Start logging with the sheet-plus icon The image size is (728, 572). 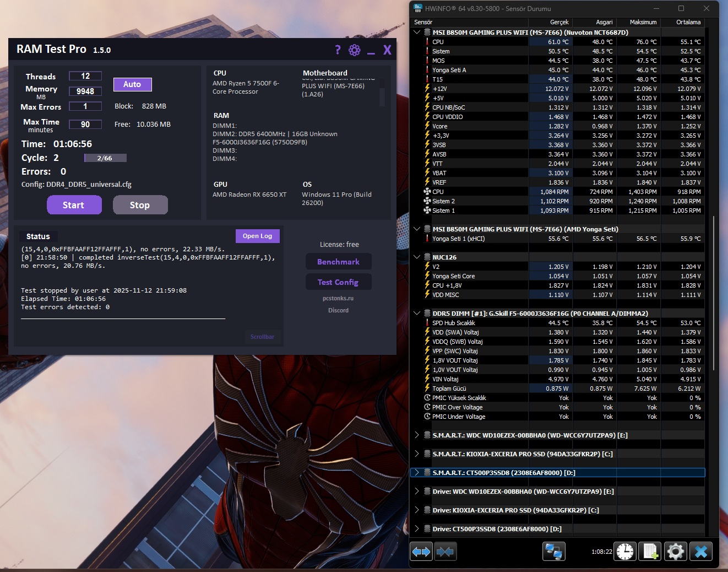pyautogui.click(x=650, y=551)
